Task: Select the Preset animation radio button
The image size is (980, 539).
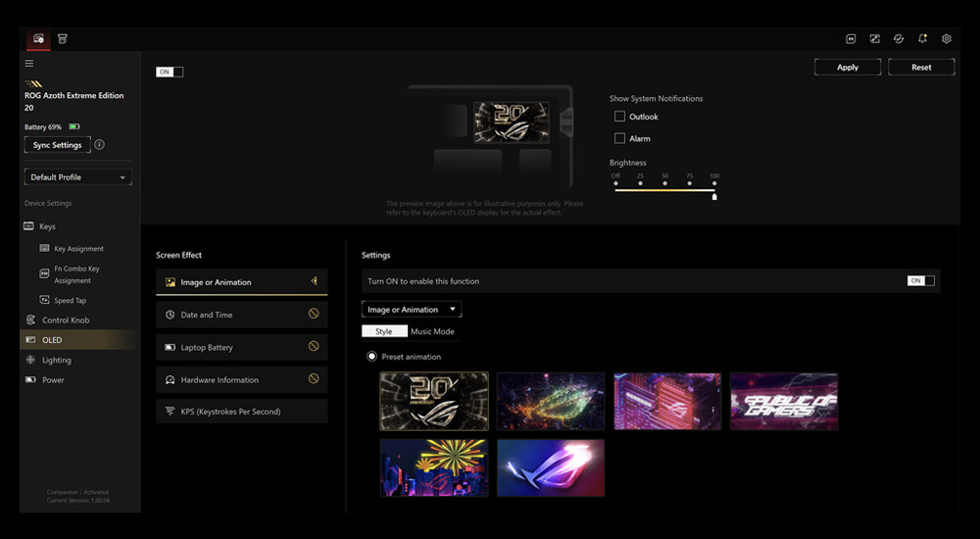Action: point(371,357)
